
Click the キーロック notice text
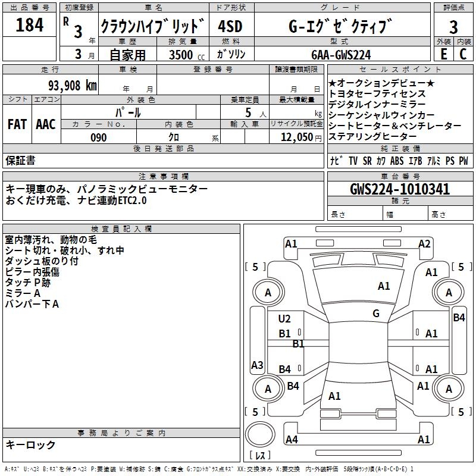[x=31, y=445]
